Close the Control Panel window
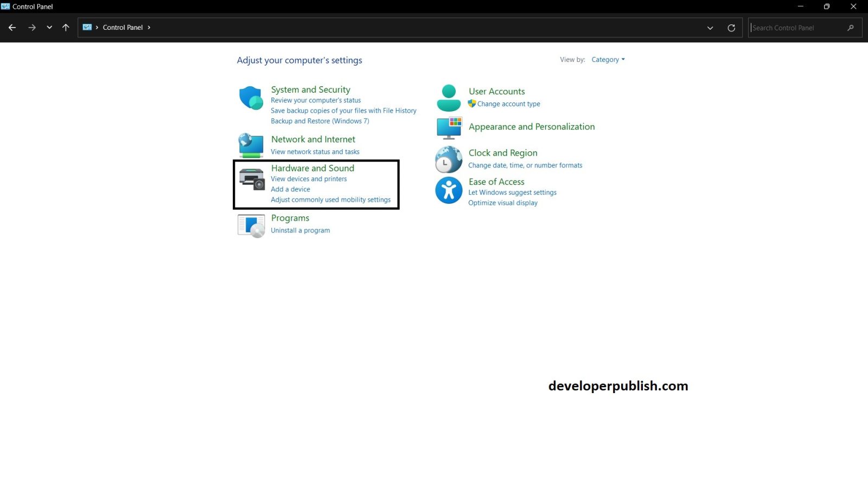Image resolution: width=868 pixels, height=488 pixels. point(853,7)
